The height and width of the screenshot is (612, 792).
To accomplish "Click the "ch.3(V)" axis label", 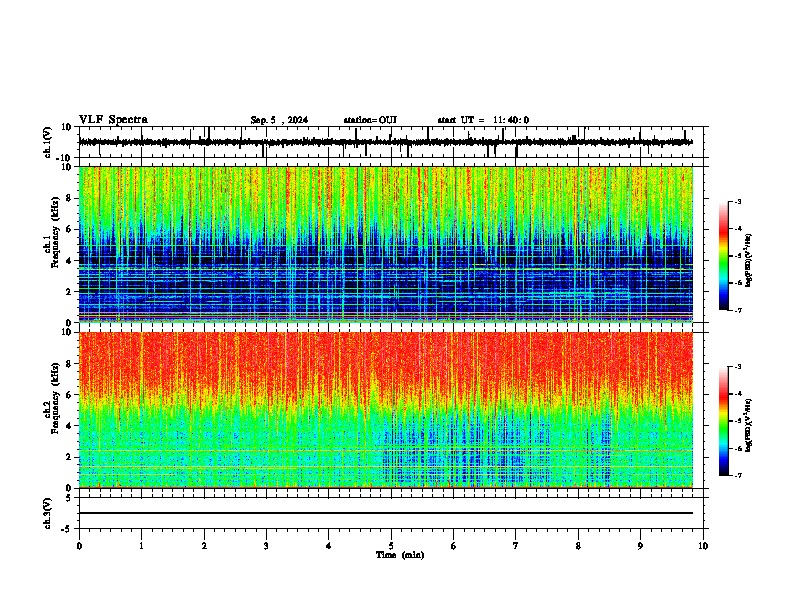I will pos(48,513).
